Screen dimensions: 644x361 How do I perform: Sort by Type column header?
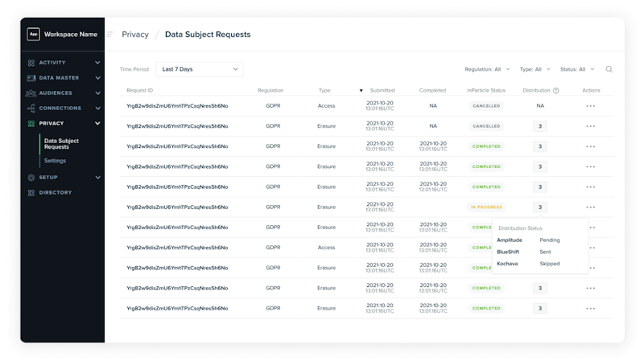(324, 91)
